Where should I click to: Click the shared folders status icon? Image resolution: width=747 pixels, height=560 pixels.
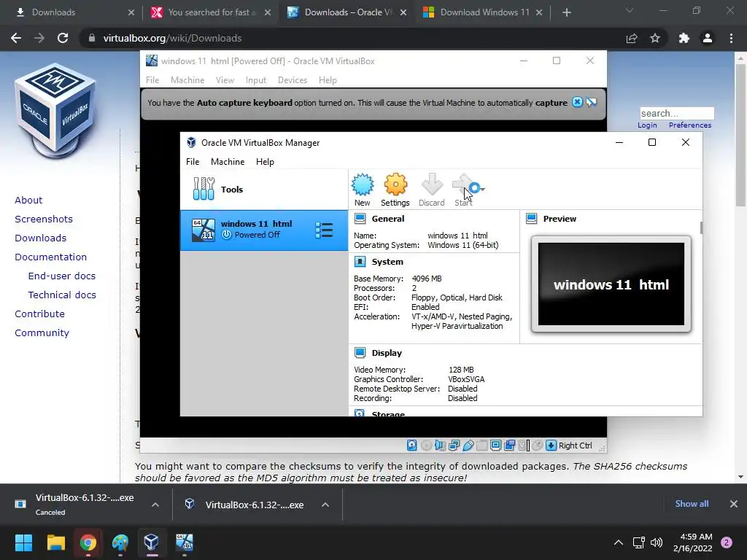[481, 446]
